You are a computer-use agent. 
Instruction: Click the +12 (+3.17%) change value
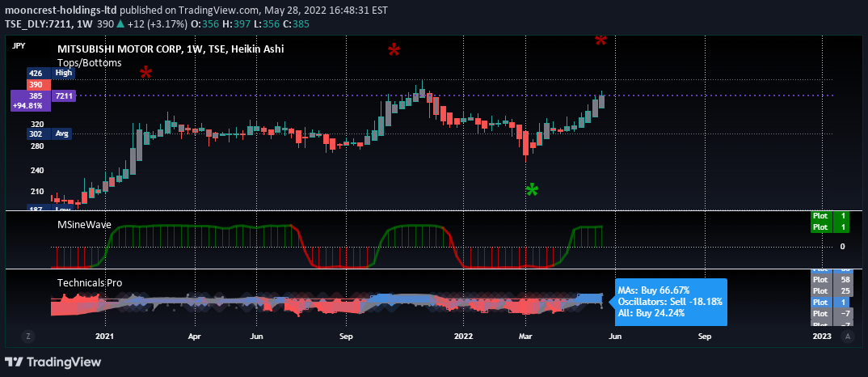pos(156,23)
